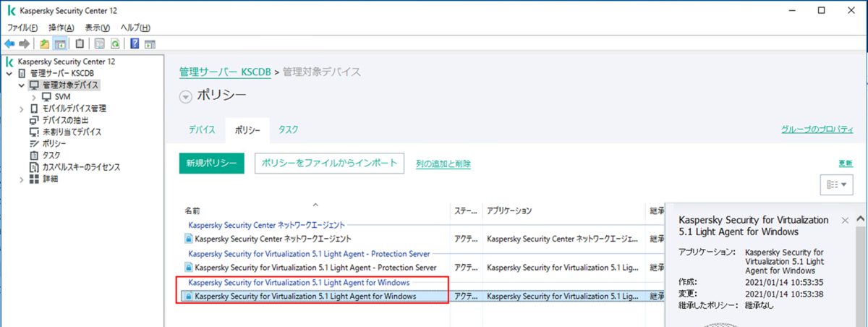Select Kaspersky Security Center 12 tree root
The width and height of the screenshot is (868, 327).
[66, 62]
